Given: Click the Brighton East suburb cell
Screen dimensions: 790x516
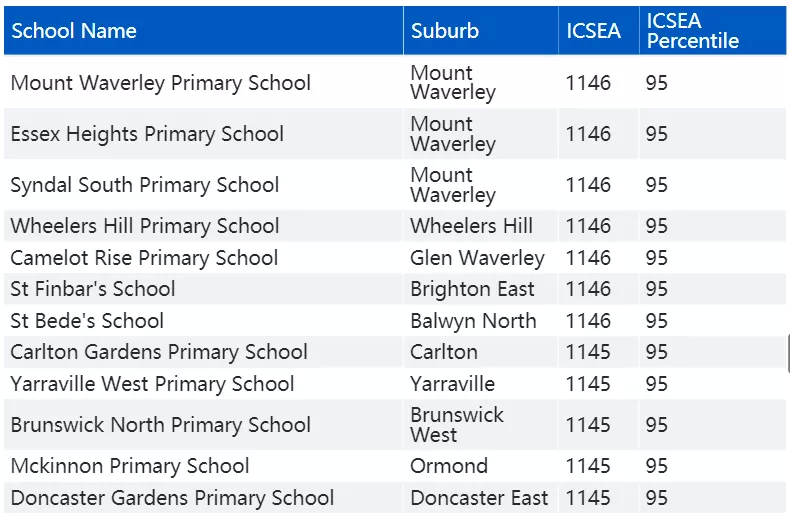Looking at the screenshot, I should click(x=472, y=289).
